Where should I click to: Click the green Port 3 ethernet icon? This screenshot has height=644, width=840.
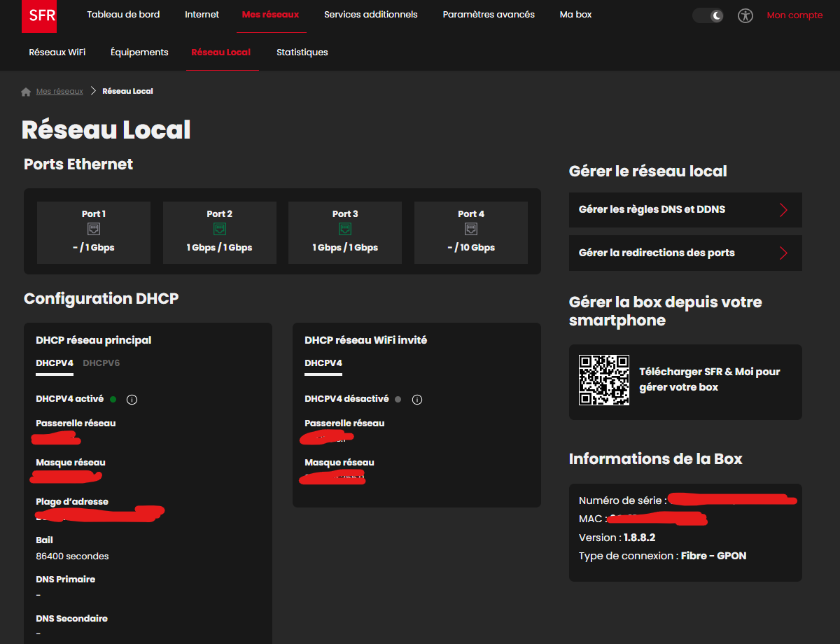click(345, 230)
